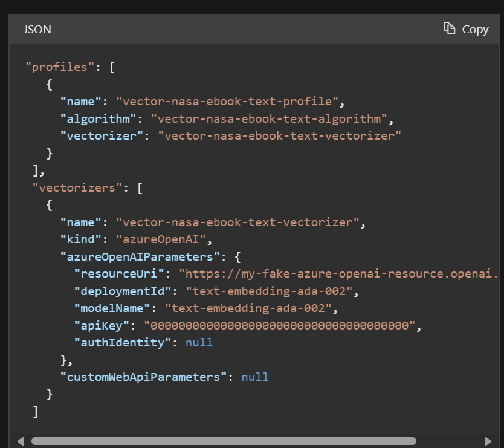Click the "deploymentId" key
This screenshot has width=504, height=448.
(x=123, y=291)
